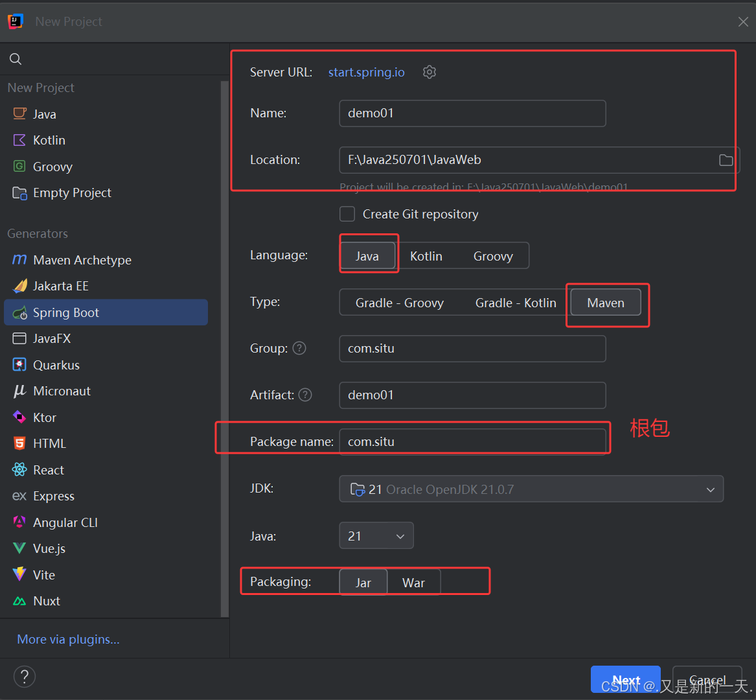Choose Maven build type

pos(606,303)
